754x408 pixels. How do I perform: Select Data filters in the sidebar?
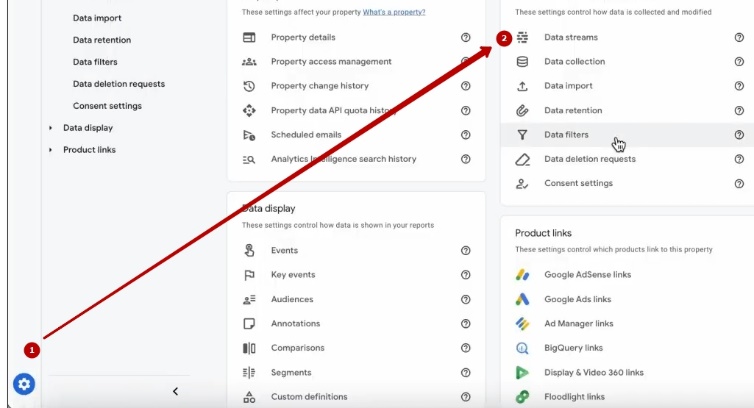point(95,62)
